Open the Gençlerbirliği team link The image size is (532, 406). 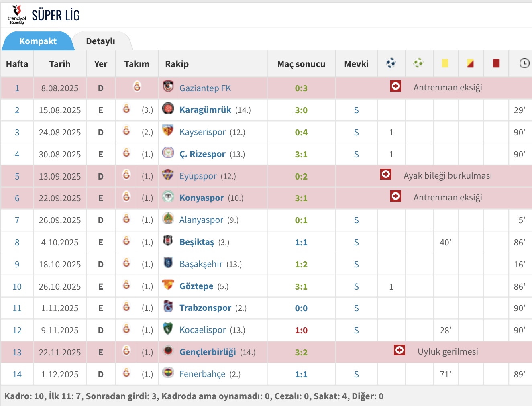208,352
